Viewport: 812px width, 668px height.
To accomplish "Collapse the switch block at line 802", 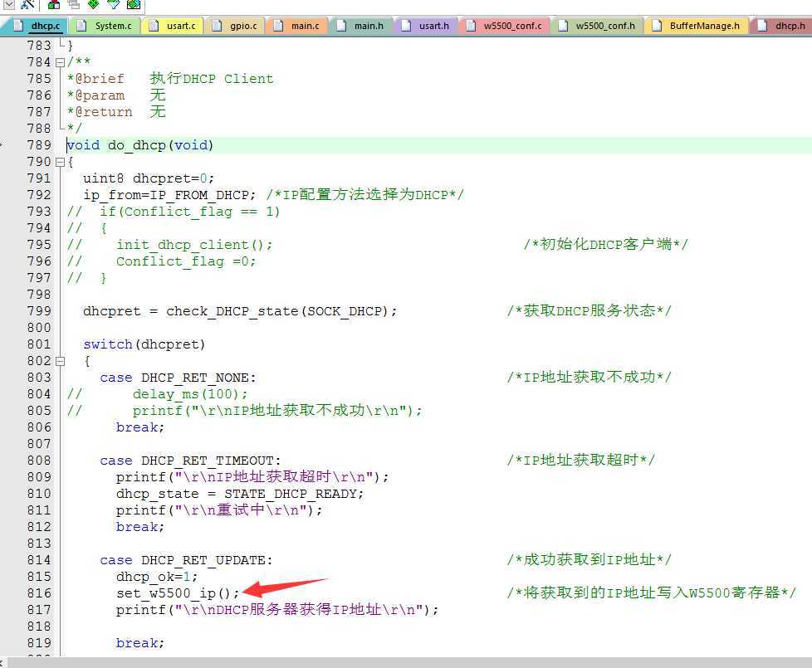I will (x=60, y=361).
